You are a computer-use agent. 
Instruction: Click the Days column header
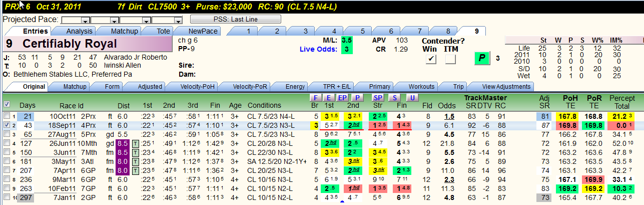pyautogui.click(x=28, y=105)
